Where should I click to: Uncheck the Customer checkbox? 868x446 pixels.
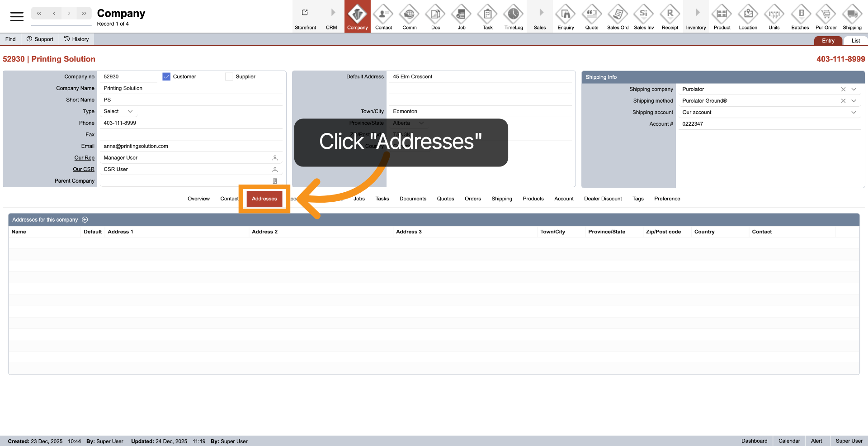tap(166, 77)
